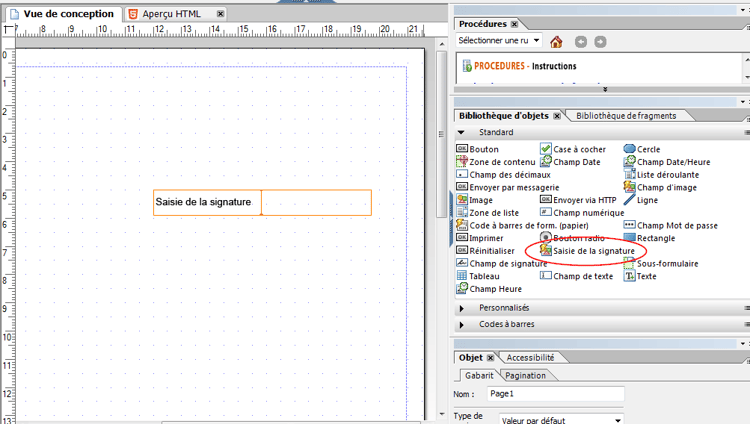Select the Zone de contenu object

(496, 162)
